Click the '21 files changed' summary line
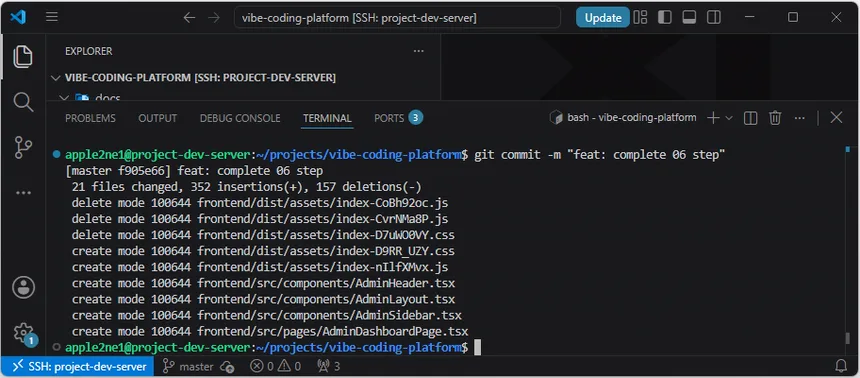This screenshot has height=378, width=860. 246,187
